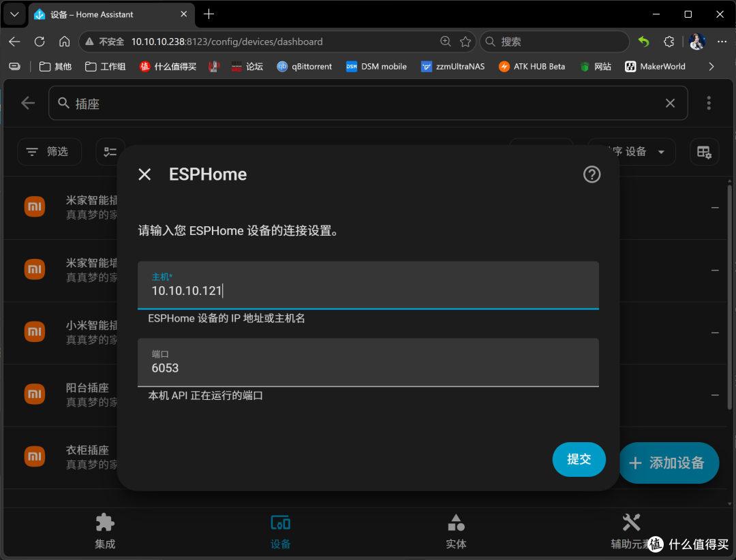Close the 设备 – Home Assistant tab
This screenshot has width=736, height=560.
(184, 14)
